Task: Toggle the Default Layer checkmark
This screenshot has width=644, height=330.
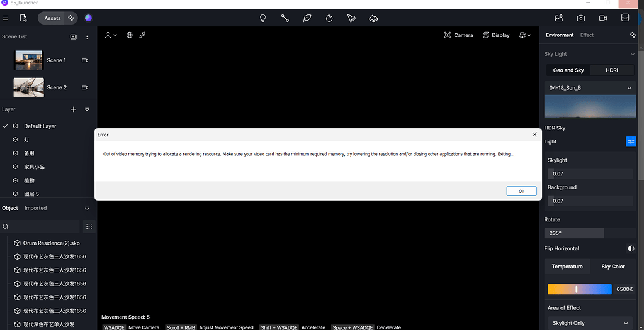Action: point(5,126)
